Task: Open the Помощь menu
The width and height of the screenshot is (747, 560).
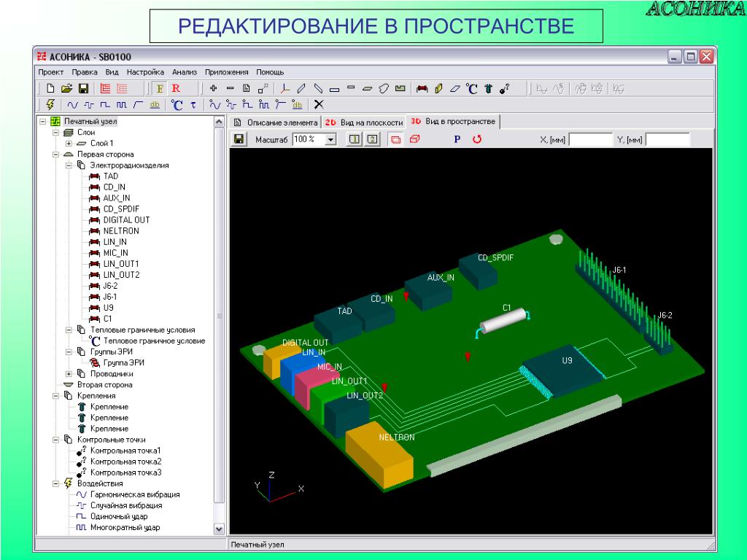Action: coord(270,72)
